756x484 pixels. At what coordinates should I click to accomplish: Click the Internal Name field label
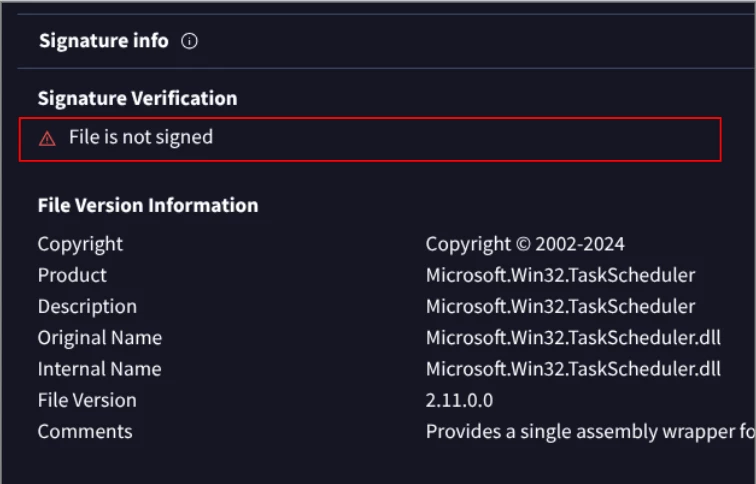99,369
